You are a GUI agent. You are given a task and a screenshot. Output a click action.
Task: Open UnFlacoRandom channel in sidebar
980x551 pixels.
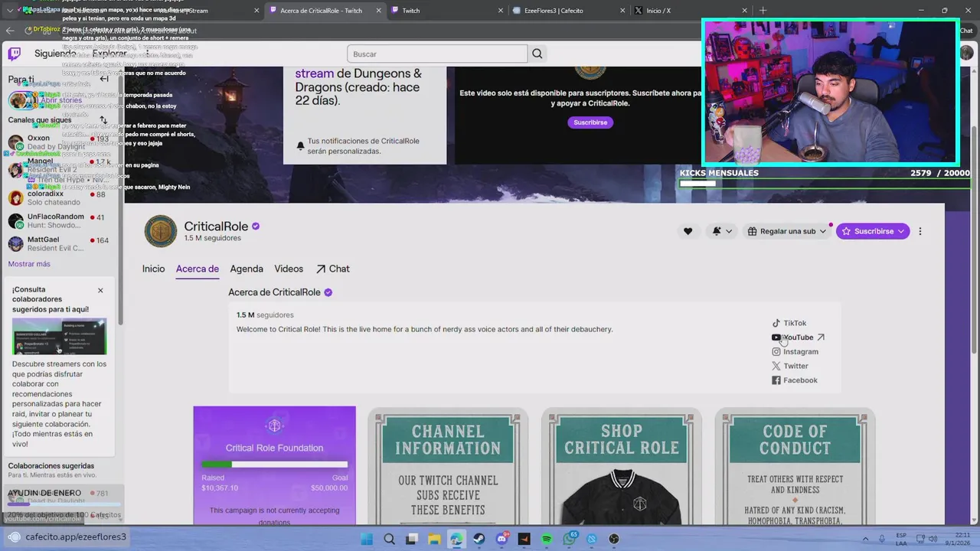pos(61,221)
